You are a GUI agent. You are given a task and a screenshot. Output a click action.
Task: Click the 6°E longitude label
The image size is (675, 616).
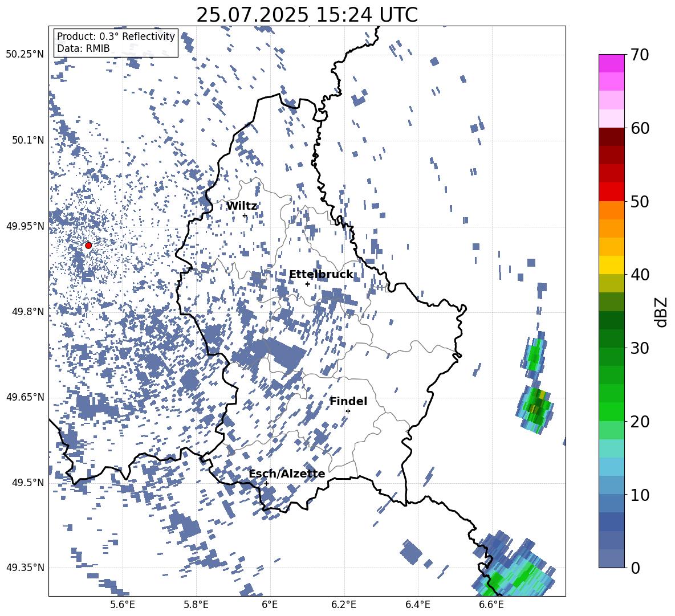coord(270,605)
